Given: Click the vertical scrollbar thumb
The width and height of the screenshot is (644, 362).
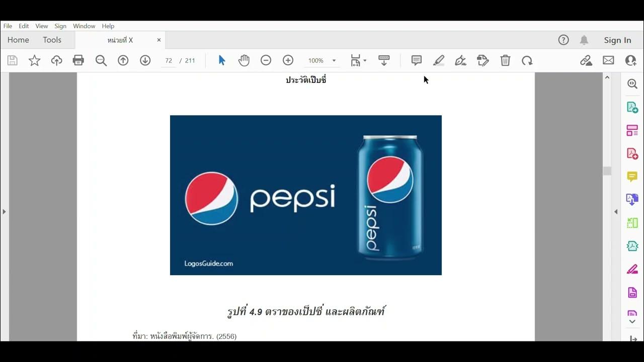Looking at the screenshot, I should click(607, 171).
